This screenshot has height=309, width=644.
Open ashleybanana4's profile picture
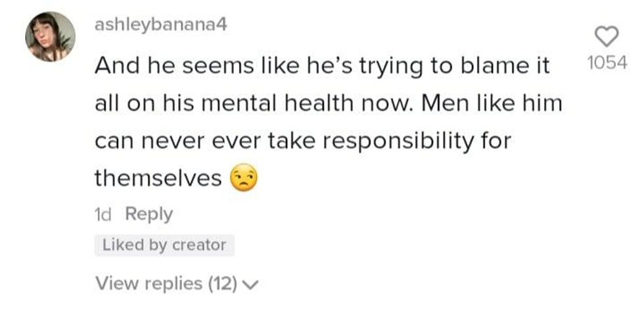[x=50, y=37]
